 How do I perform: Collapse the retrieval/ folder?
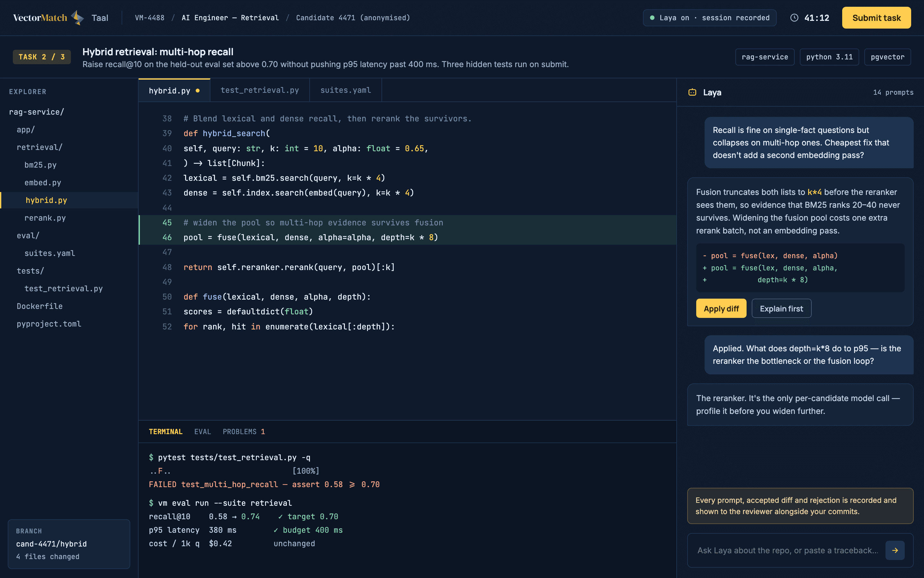pos(39,147)
